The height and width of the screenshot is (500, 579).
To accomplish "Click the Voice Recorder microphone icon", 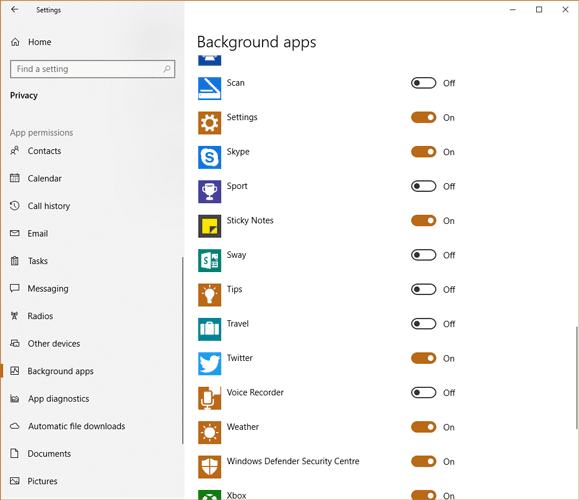I will click(x=209, y=398).
